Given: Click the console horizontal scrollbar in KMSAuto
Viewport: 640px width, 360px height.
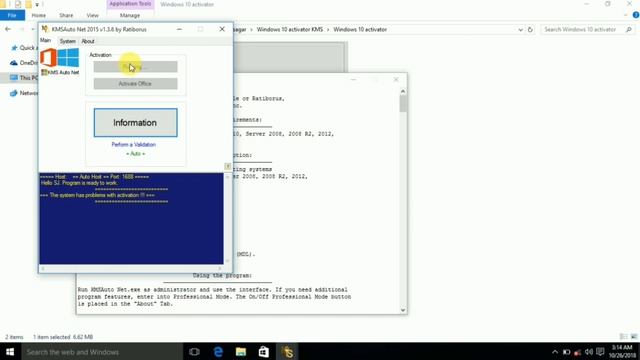Looking at the screenshot, I should click(131, 268).
